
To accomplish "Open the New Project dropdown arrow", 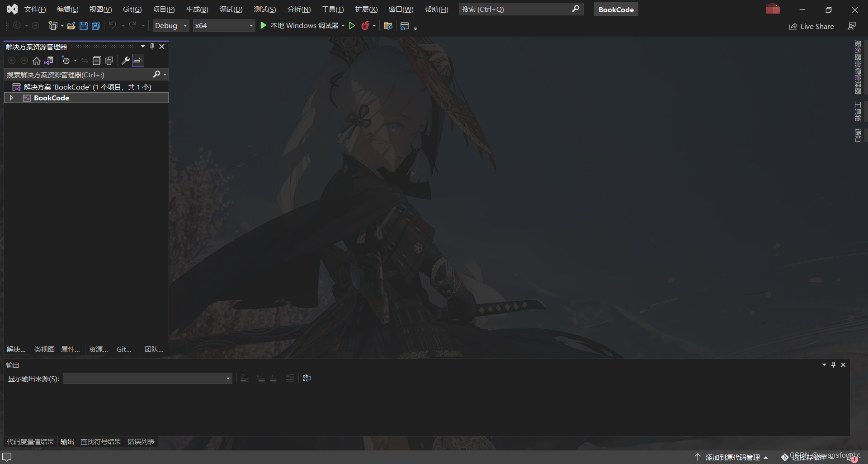I will (x=62, y=26).
